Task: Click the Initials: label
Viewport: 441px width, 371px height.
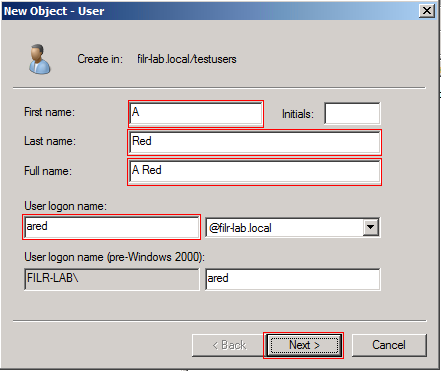Action: pos(298,114)
